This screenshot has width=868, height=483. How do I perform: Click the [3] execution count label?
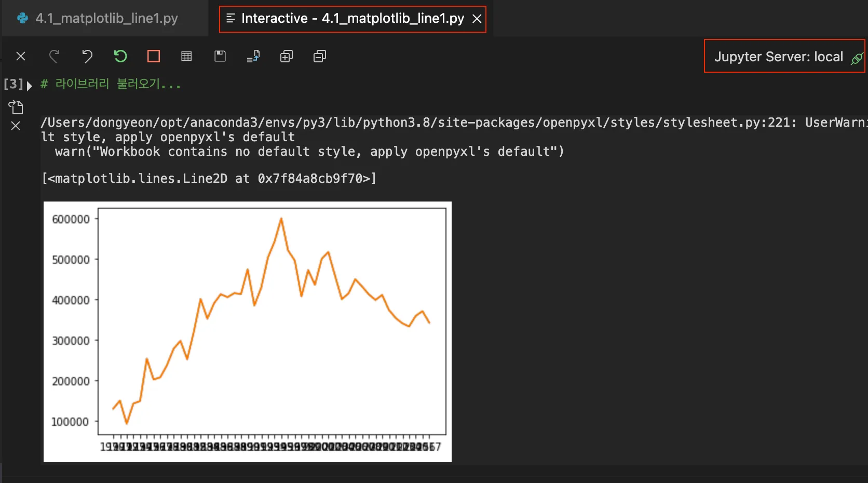[x=13, y=84]
